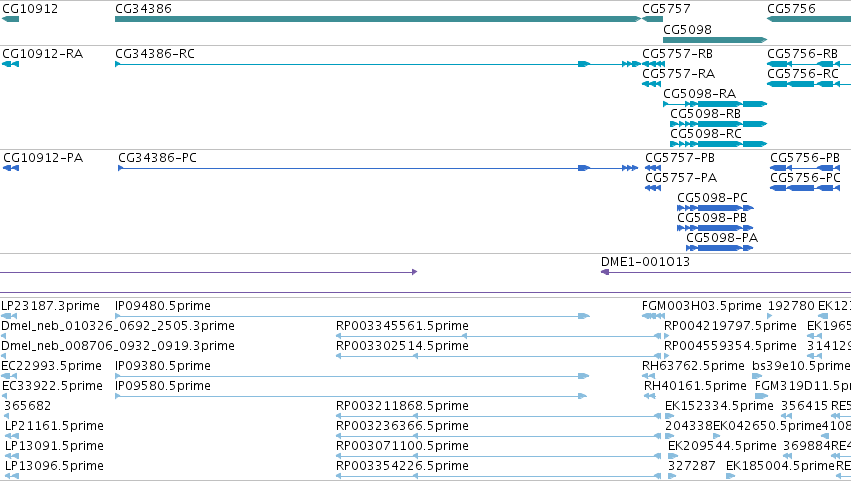Select the EK042650.5prime EST

coord(767,426)
